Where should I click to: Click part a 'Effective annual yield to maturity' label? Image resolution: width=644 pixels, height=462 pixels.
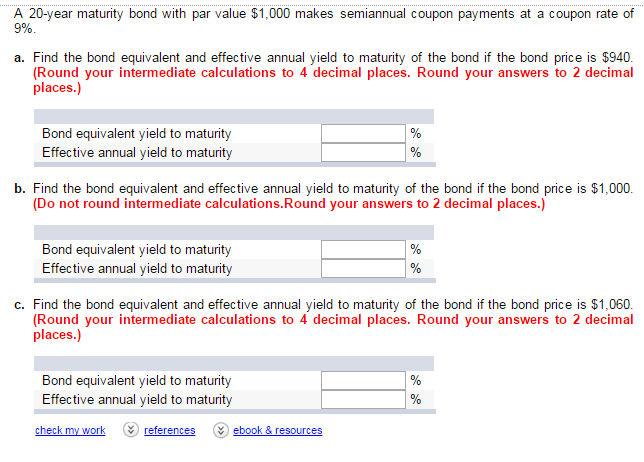(x=137, y=153)
